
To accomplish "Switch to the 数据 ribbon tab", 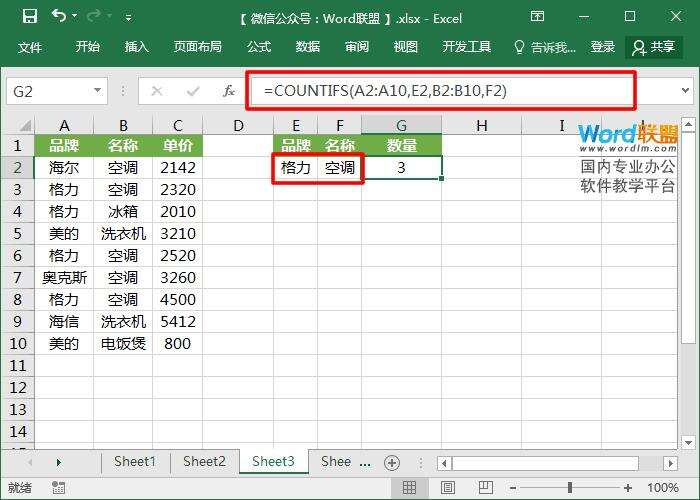I will pos(308,46).
